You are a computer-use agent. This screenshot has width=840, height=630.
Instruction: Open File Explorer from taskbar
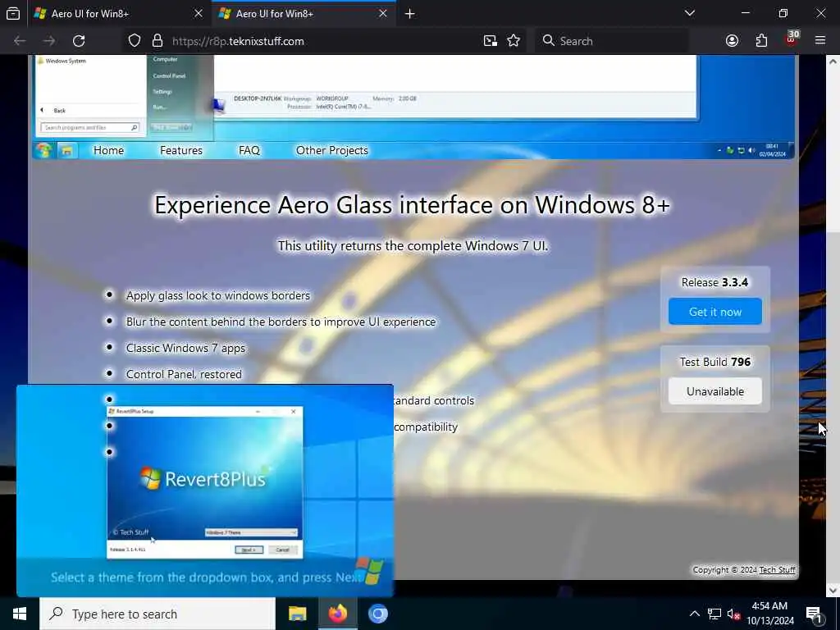pos(297,614)
